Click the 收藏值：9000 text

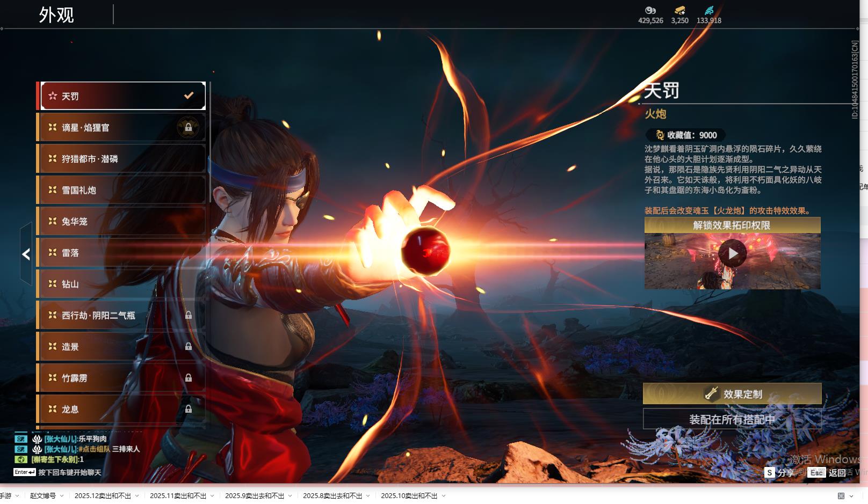click(x=692, y=135)
